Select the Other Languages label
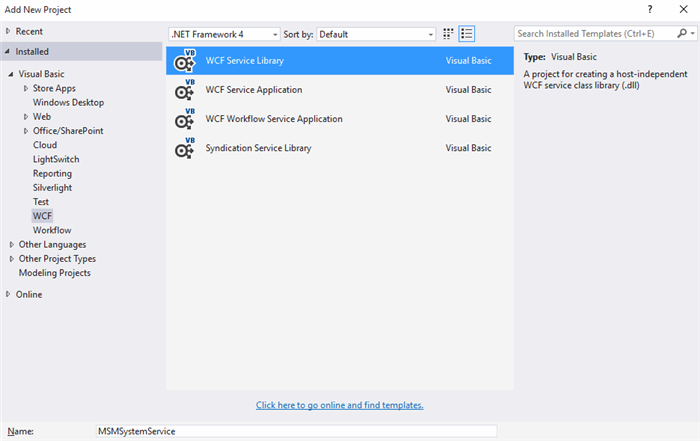 click(52, 245)
